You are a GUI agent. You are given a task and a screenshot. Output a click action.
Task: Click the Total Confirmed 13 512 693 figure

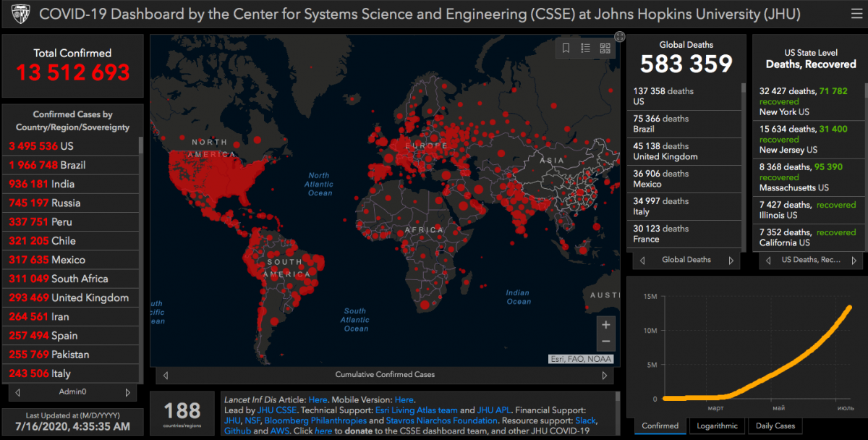click(73, 72)
